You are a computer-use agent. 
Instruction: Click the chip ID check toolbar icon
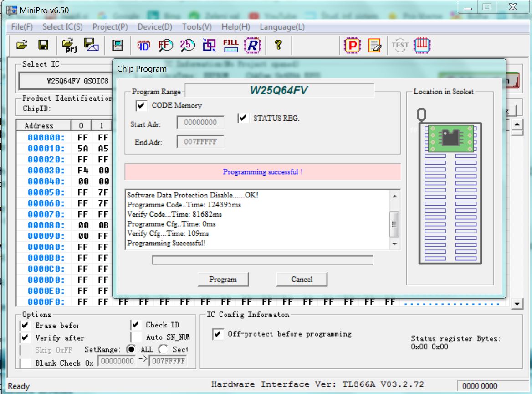(x=143, y=45)
